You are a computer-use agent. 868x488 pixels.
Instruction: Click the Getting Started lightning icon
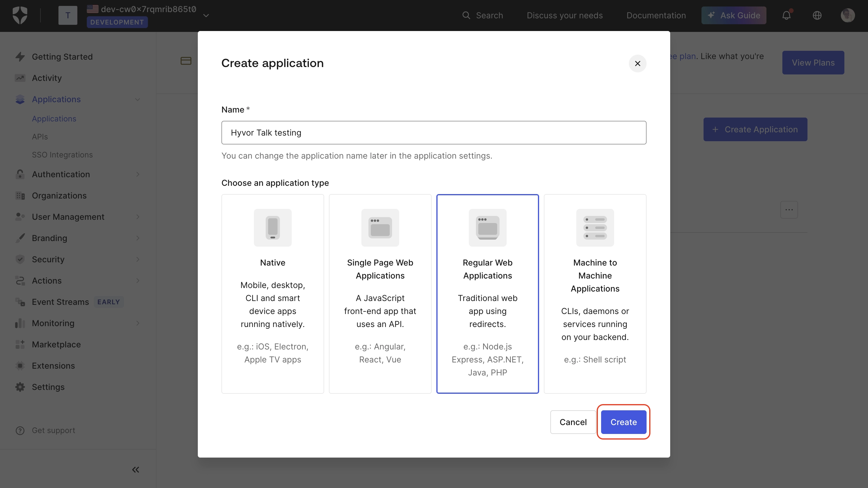click(20, 57)
